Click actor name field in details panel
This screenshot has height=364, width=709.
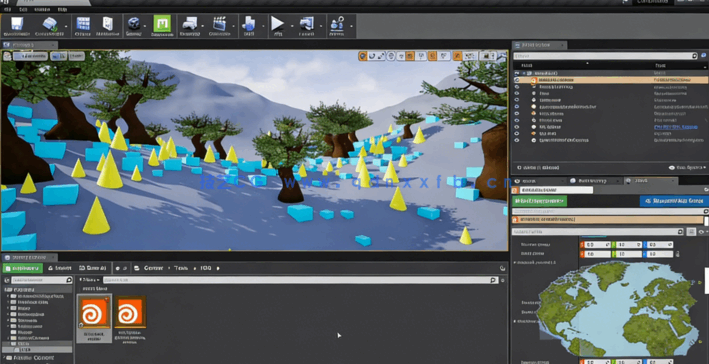[556, 190]
